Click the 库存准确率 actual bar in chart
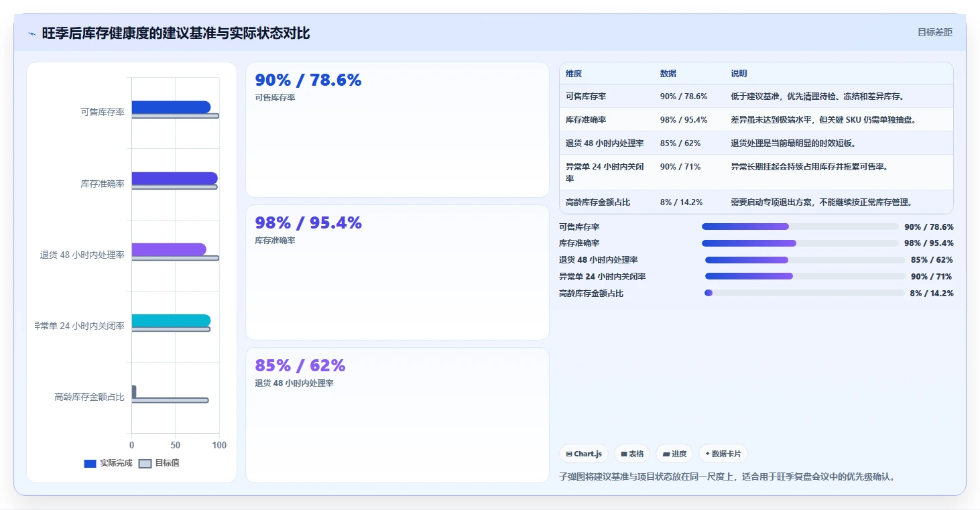980x510 pixels. click(174, 178)
